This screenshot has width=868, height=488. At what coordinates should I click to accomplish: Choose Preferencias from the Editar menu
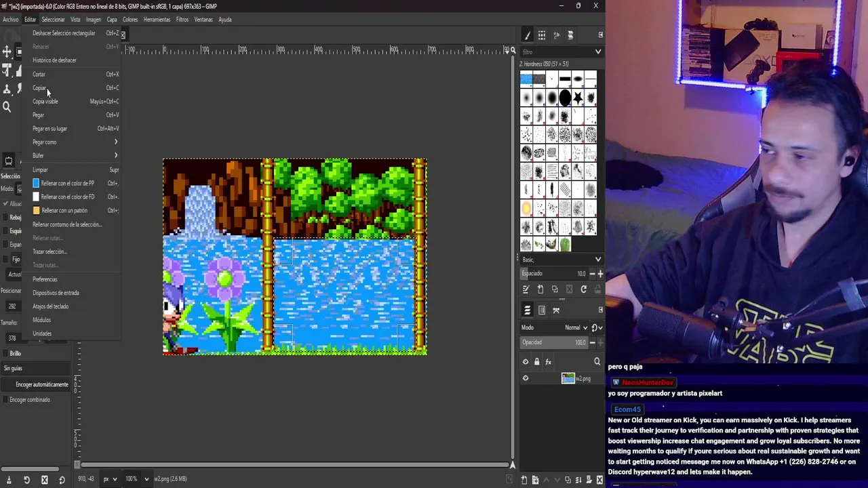pyautogui.click(x=75, y=279)
